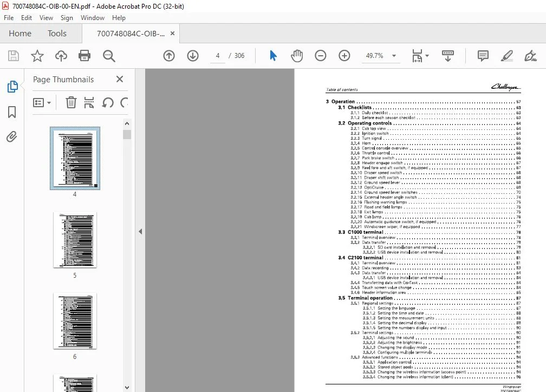Click the 49.7% zoom value field
Screen dimensions: 546x392
pyautogui.click(x=374, y=56)
